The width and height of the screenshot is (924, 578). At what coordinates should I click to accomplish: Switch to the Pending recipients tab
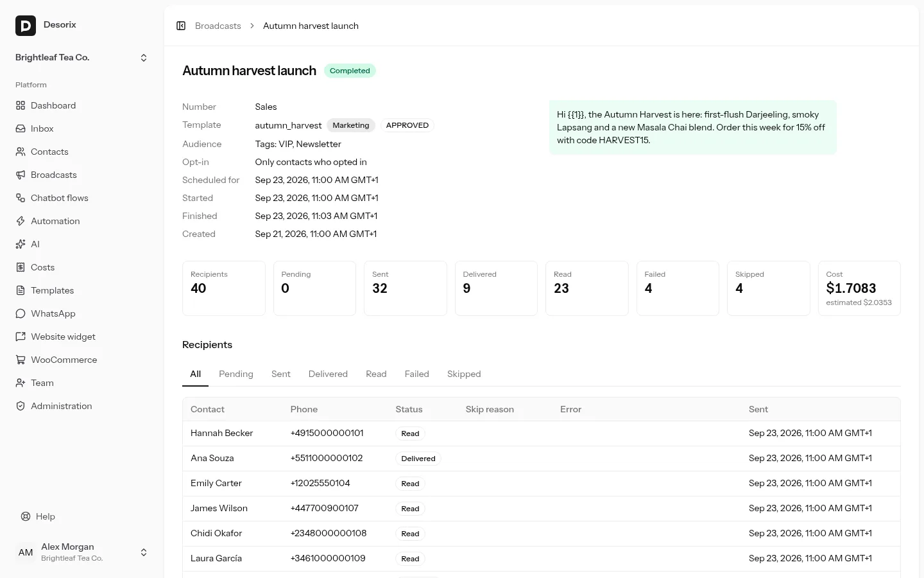pyautogui.click(x=236, y=374)
